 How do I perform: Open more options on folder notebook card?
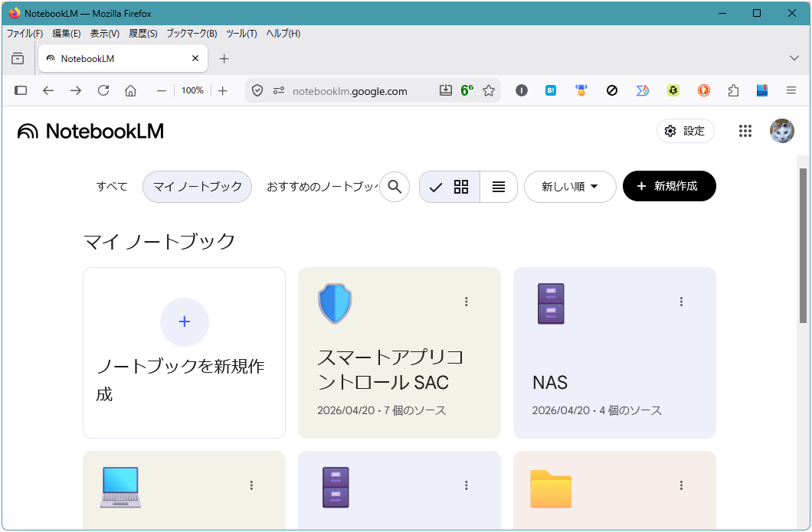(x=681, y=485)
